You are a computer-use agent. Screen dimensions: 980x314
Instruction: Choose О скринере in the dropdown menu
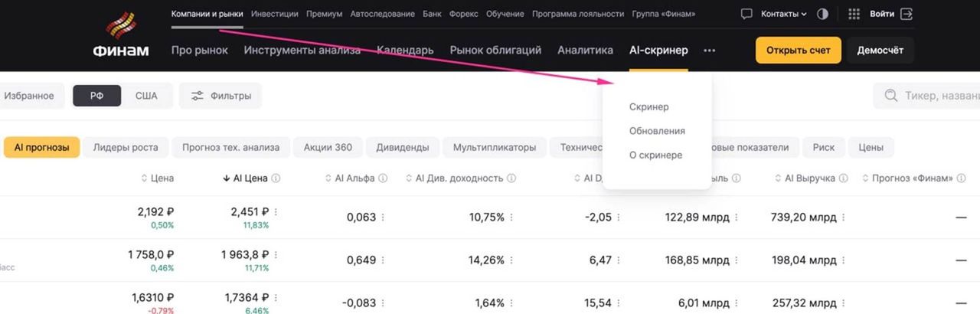pos(655,155)
